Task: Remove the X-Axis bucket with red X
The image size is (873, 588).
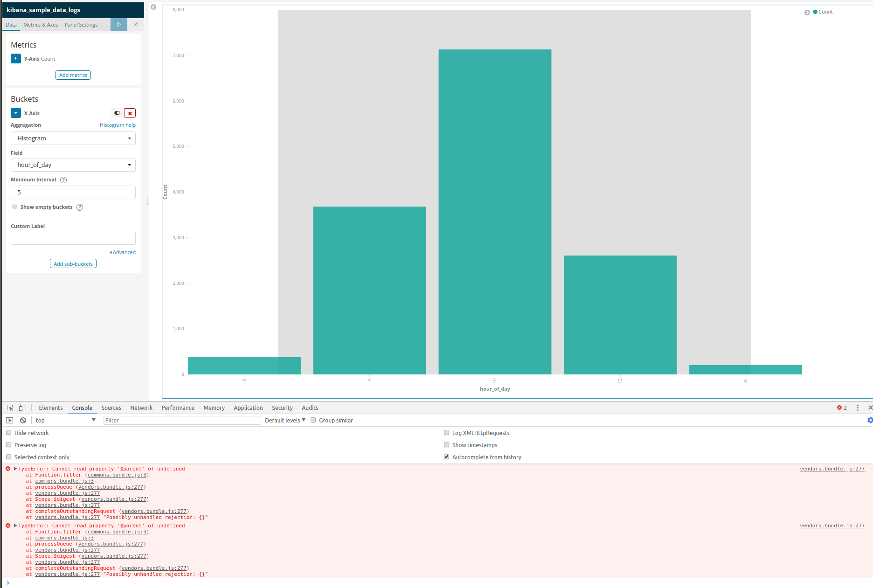Action: 130,113
